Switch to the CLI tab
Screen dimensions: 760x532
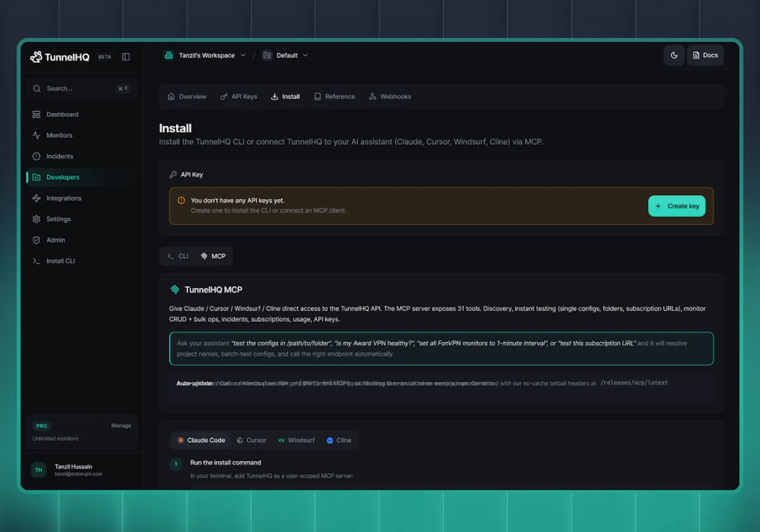[x=178, y=256]
